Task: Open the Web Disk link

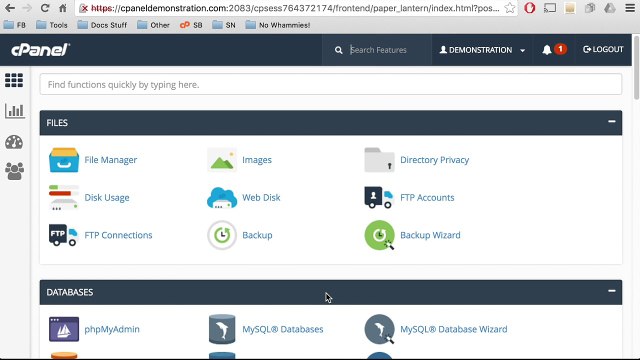Action: [261, 198]
